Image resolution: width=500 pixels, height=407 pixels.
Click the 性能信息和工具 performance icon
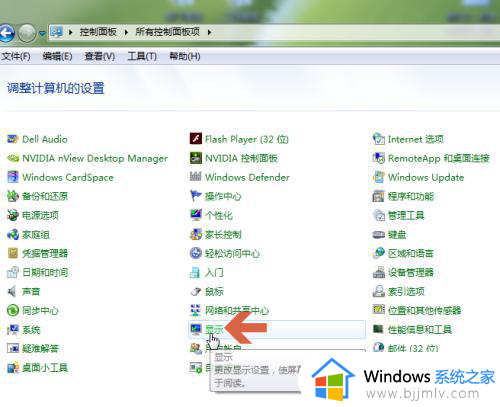tap(378, 329)
